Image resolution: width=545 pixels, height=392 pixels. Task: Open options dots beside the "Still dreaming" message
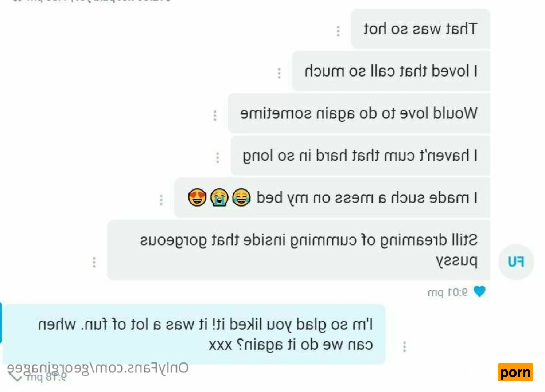[94, 262]
